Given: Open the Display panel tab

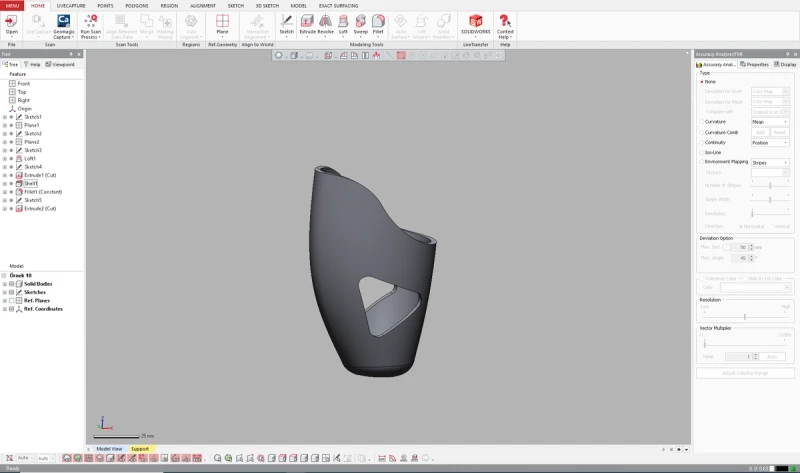Looking at the screenshot, I should (x=785, y=64).
